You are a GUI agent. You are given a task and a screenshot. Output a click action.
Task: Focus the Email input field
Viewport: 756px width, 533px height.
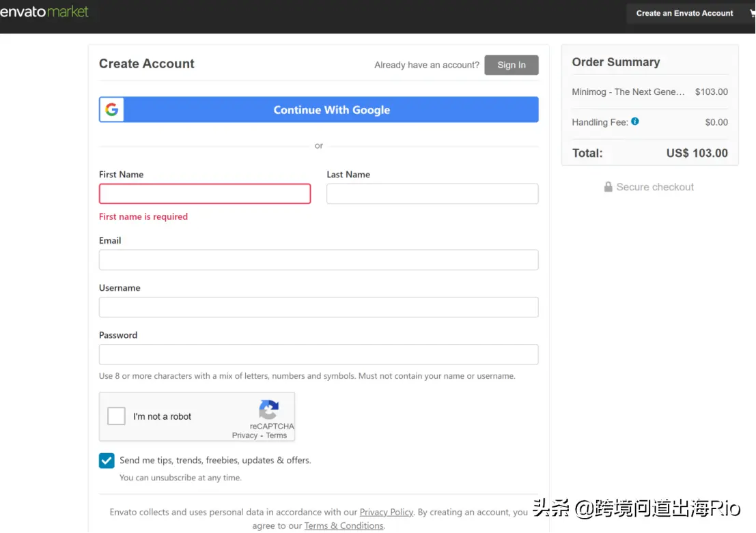click(x=319, y=260)
